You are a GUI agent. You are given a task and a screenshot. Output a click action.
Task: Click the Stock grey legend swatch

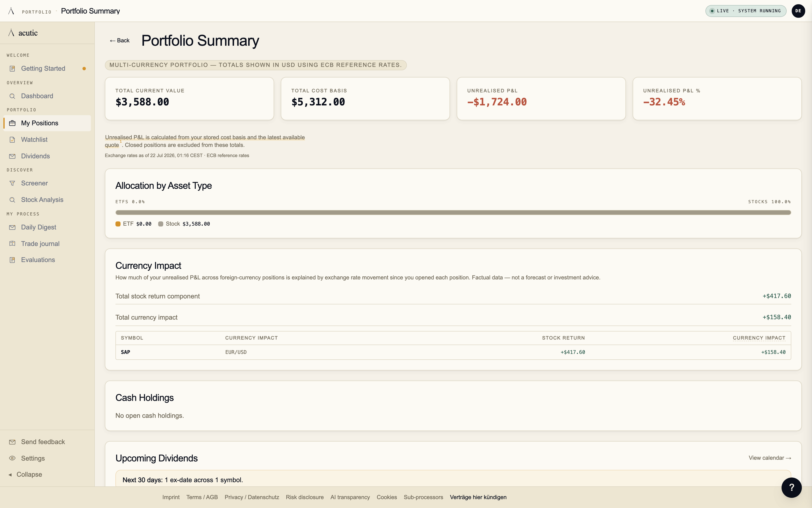point(161,224)
